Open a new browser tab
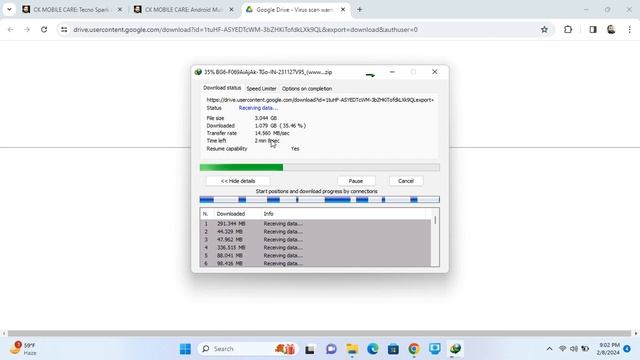Viewport: 640px width, 360px height. [x=360, y=9]
